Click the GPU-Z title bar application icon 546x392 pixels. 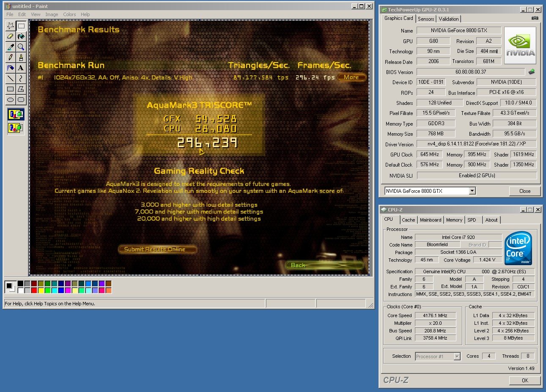pyautogui.click(x=384, y=10)
